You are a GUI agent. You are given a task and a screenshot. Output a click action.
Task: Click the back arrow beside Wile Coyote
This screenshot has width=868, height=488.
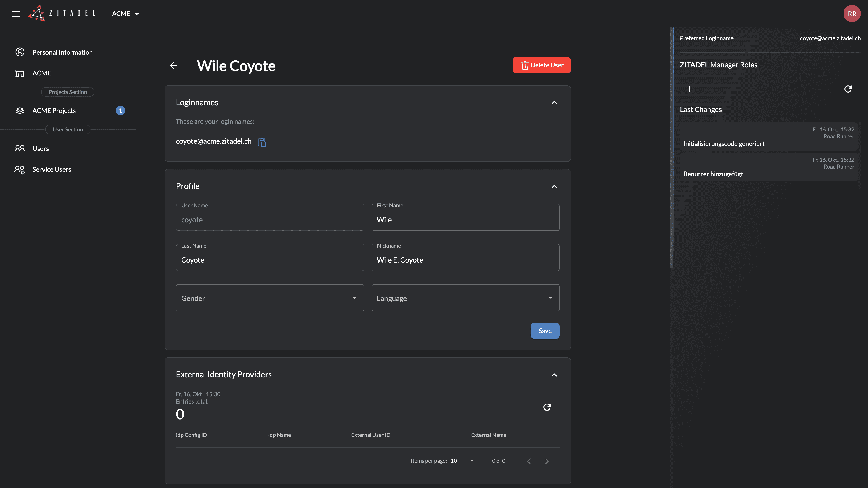(x=174, y=66)
